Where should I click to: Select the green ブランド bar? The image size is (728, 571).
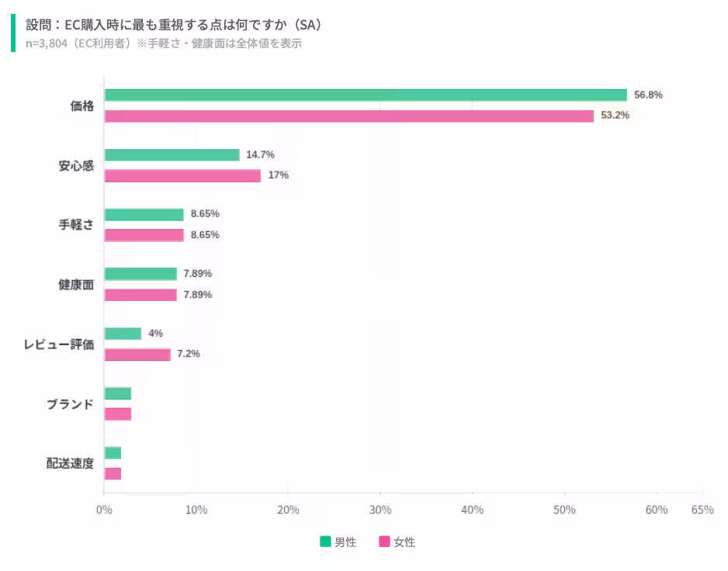(118, 393)
